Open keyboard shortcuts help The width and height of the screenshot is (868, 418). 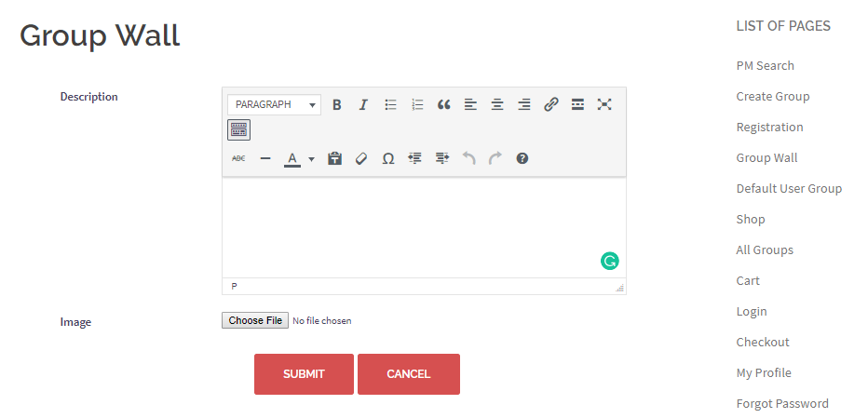pyautogui.click(x=522, y=158)
